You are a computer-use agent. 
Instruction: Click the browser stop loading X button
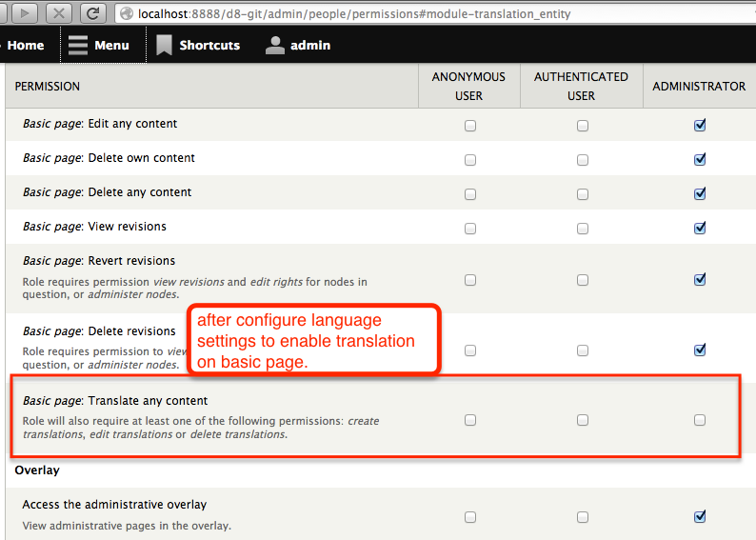click(59, 13)
